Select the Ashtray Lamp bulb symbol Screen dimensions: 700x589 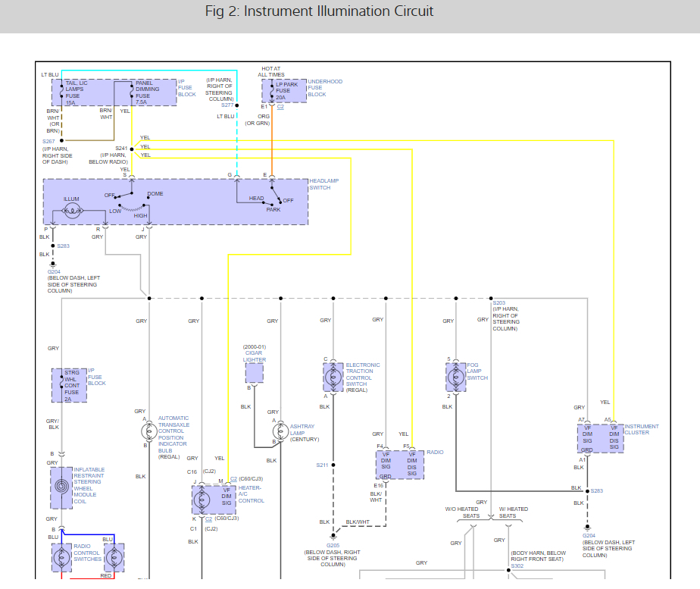280,432
